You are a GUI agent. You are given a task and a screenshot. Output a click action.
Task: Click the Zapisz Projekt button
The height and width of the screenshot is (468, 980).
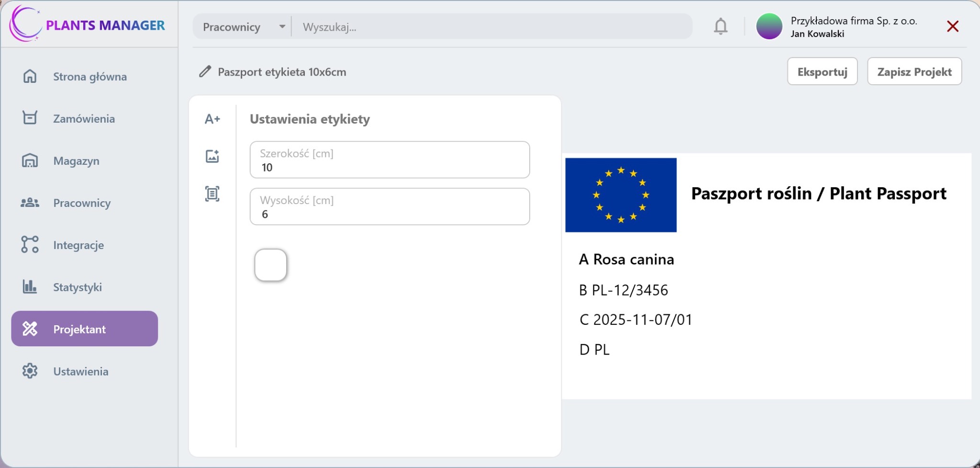coord(914,71)
